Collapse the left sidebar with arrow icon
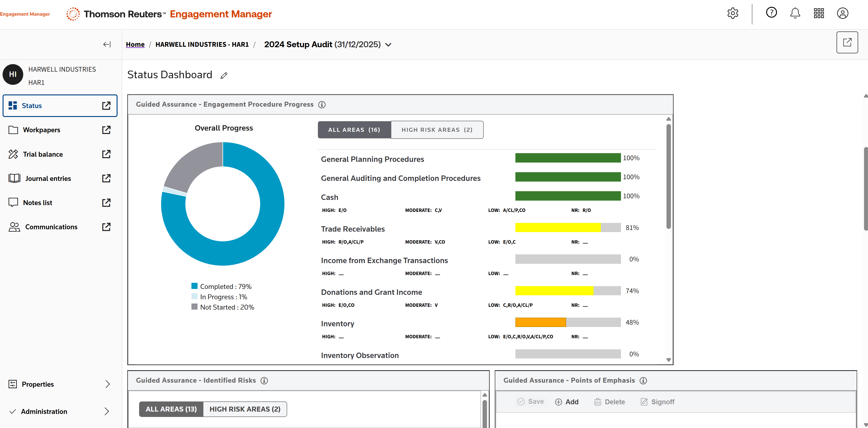This screenshot has height=428, width=868. (107, 45)
